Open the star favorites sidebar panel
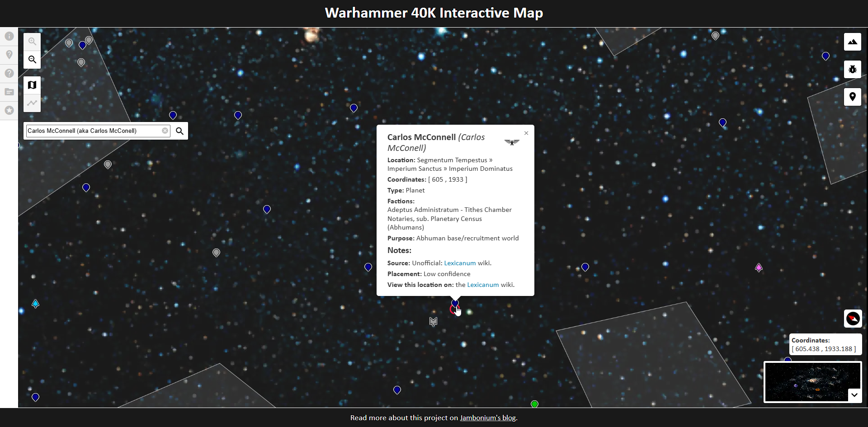Screen dimensions: 868x427 (x=9, y=110)
